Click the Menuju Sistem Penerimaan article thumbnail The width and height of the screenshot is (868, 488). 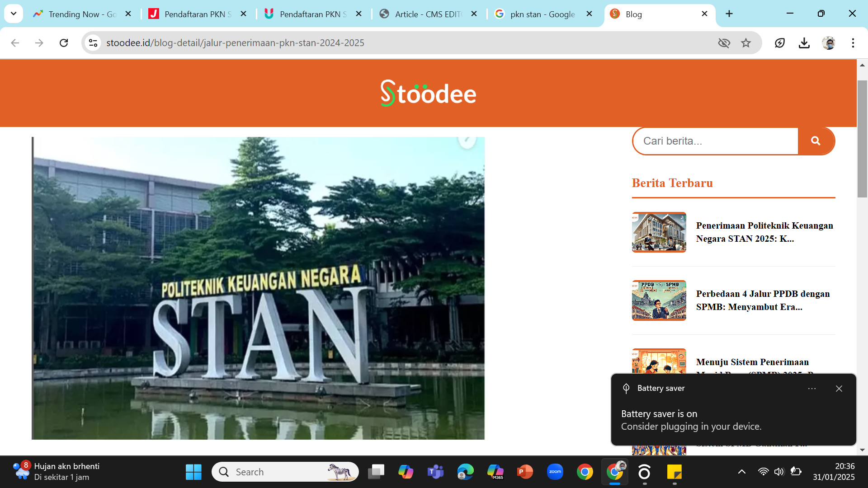tap(659, 361)
